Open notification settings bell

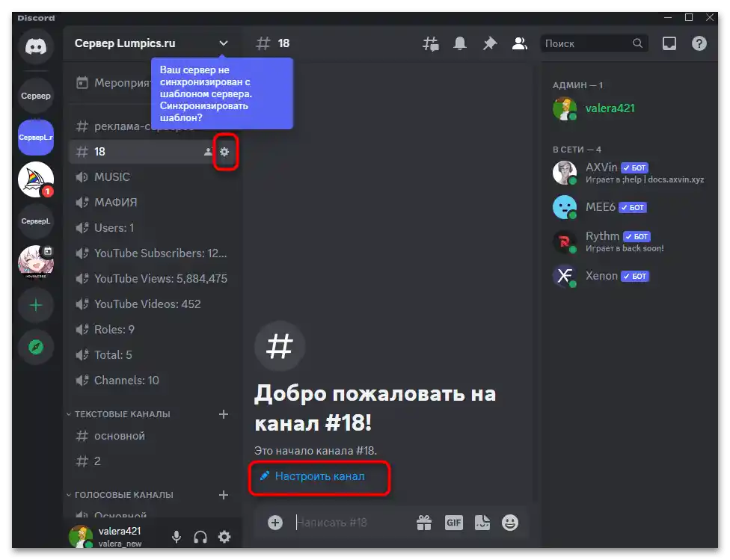click(460, 43)
